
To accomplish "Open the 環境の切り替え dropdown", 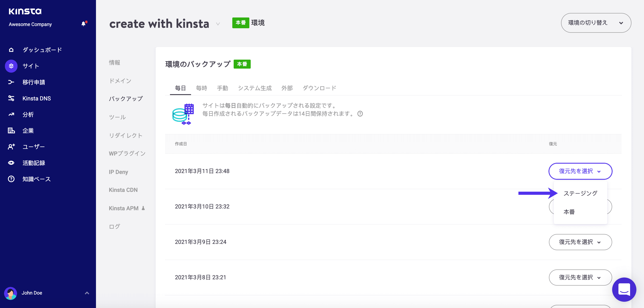I will (596, 23).
